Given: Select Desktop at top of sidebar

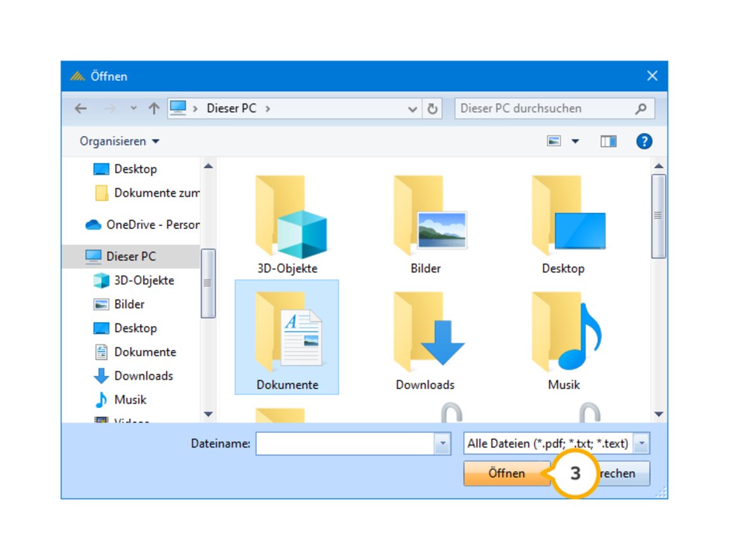Looking at the screenshot, I should [x=125, y=169].
